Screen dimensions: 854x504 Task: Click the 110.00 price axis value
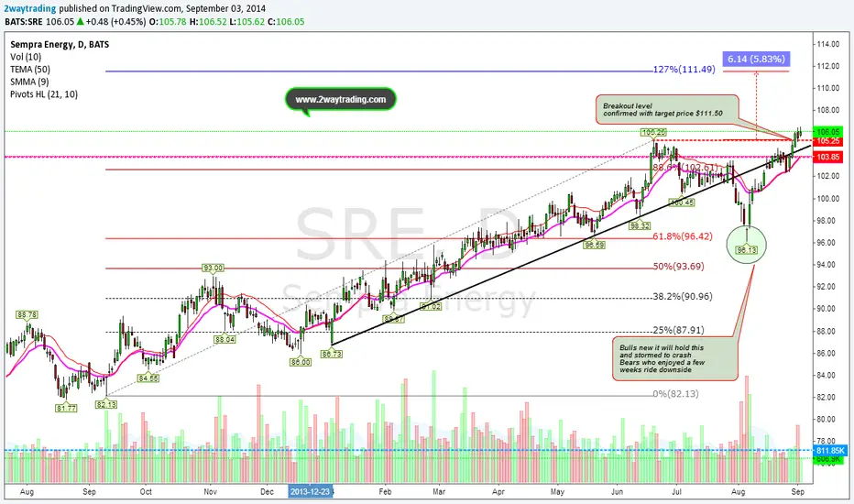click(827, 88)
